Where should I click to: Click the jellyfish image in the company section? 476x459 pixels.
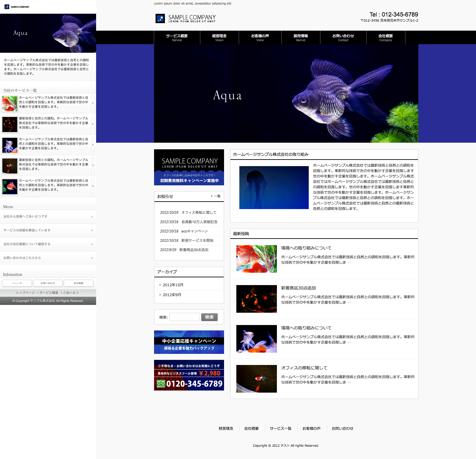pyautogui.click(x=274, y=187)
